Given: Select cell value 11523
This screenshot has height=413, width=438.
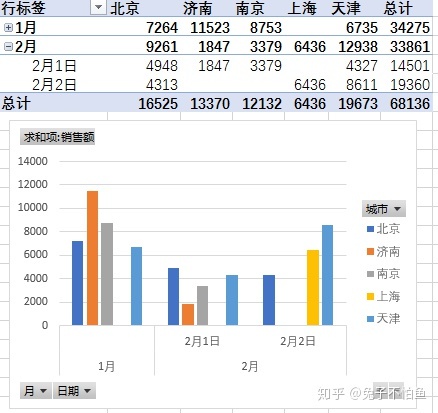Looking at the screenshot, I should (210, 28).
